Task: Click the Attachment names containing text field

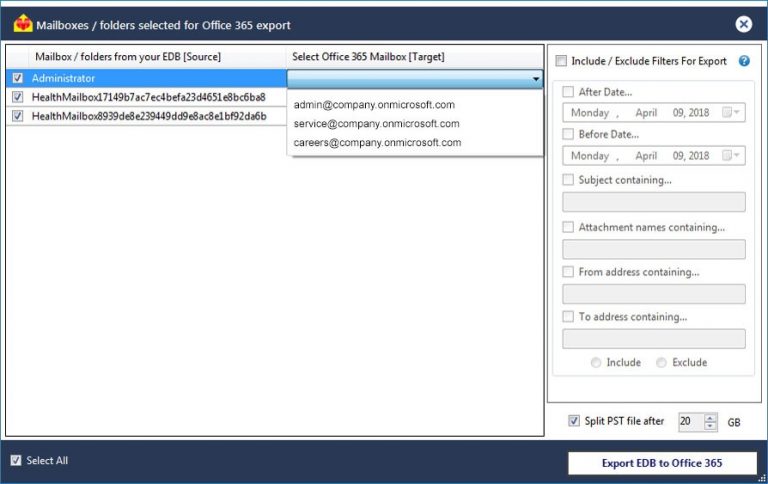Action: 654,249
